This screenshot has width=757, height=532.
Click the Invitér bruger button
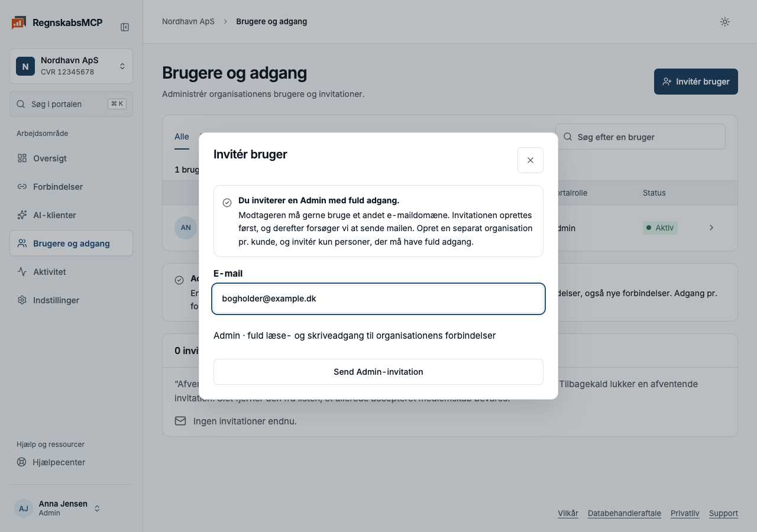pos(696,82)
